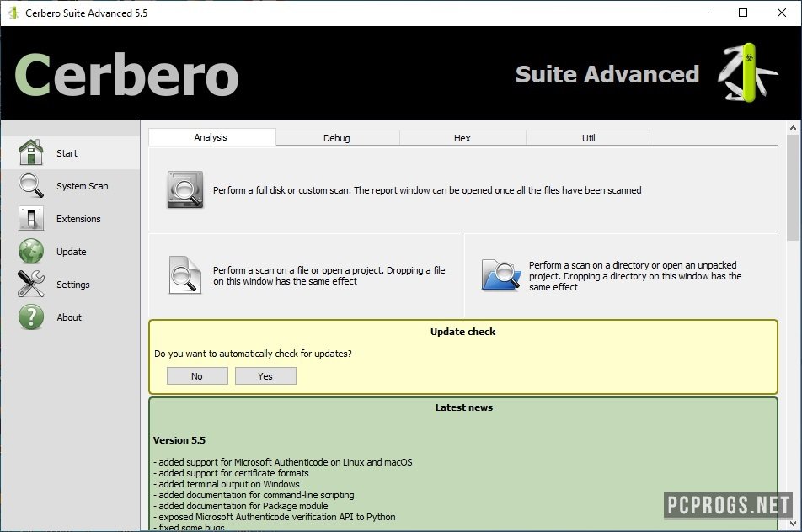Open the Extensions label in sidebar
802x532 pixels.
(x=78, y=219)
